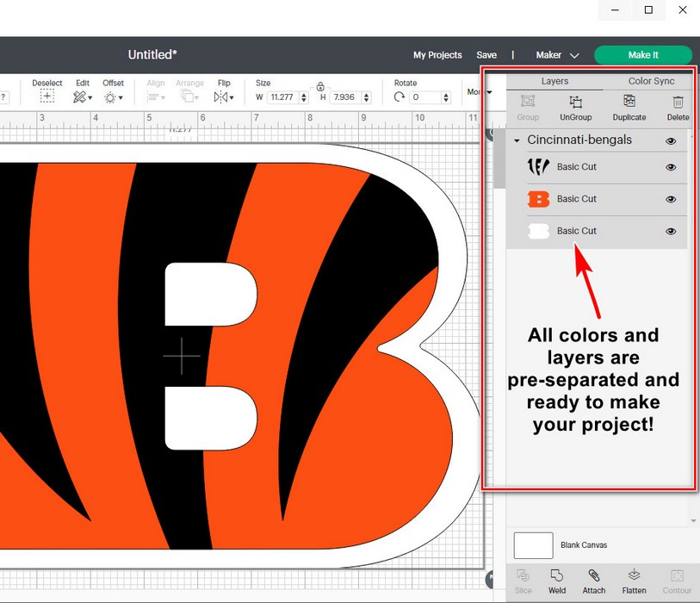Hide the white Basic Cut layer
Viewport: 700px width, 603px height.
coord(671,232)
